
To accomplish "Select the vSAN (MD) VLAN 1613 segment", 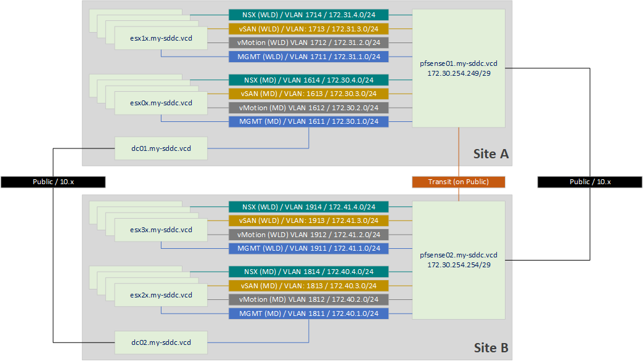I will 308,94.
